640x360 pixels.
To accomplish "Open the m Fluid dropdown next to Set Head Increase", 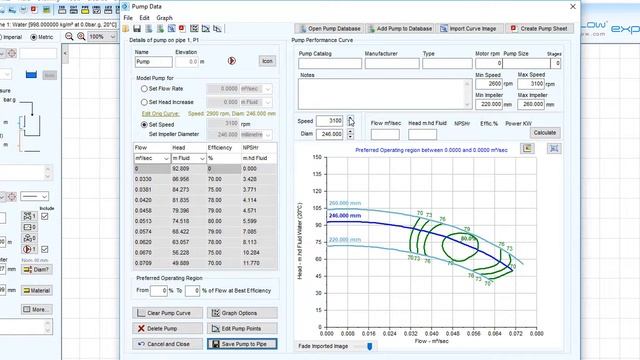I will click(x=268, y=102).
